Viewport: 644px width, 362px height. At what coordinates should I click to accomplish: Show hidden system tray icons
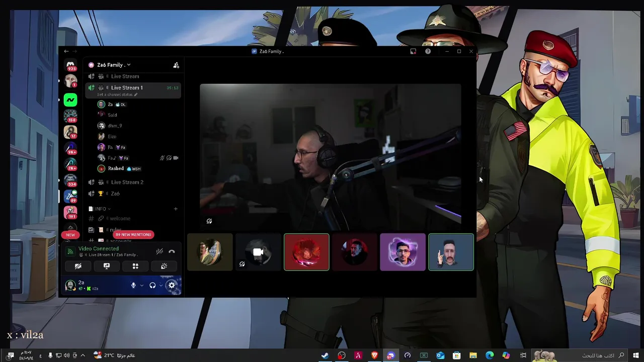coord(83,355)
